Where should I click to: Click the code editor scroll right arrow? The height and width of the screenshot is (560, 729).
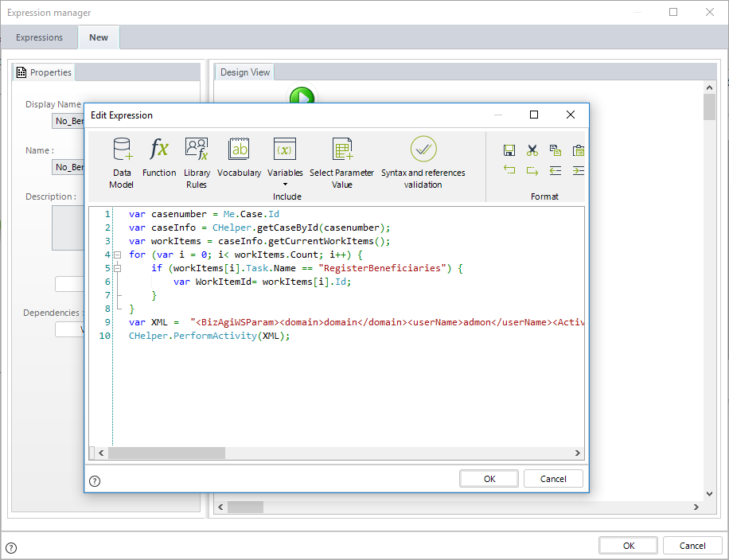578,453
